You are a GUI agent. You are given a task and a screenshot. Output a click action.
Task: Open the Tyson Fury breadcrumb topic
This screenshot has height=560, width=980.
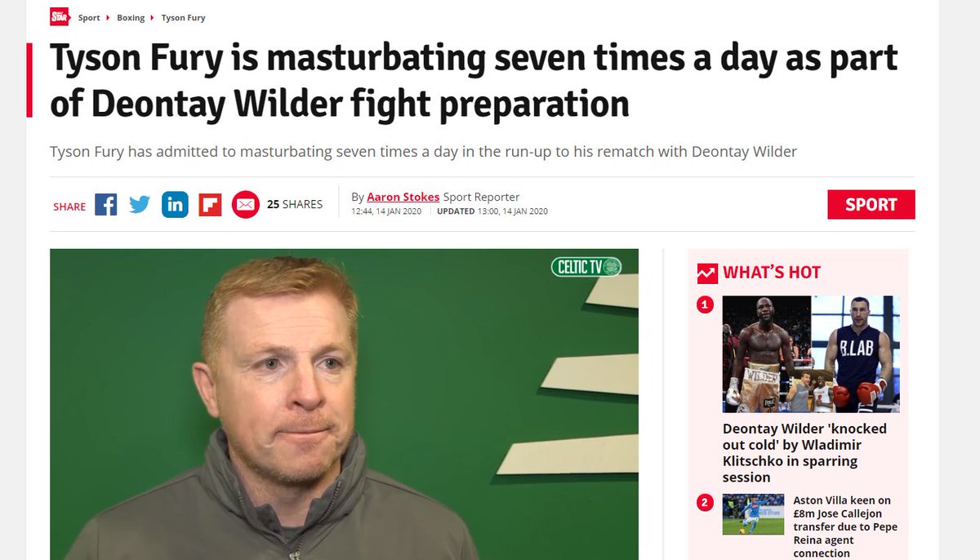click(183, 18)
